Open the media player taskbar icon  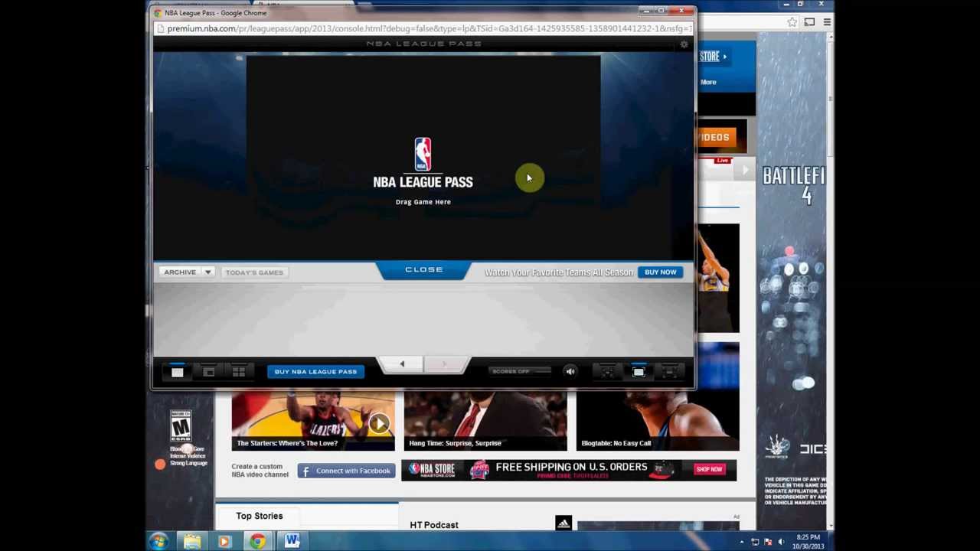point(224,541)
